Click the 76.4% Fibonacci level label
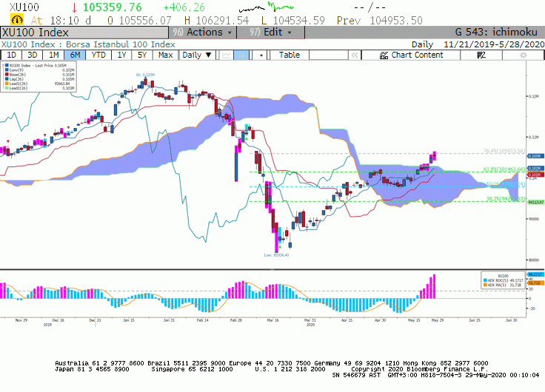Image resolution: width=545 pixels, height=392 pixels. pyautogui.click(x=504, y=151)
